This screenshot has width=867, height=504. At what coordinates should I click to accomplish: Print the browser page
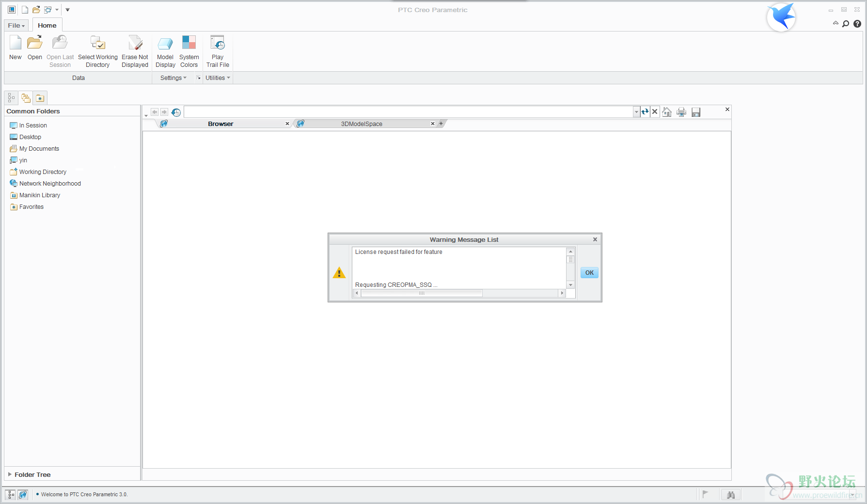pos(681,112)
